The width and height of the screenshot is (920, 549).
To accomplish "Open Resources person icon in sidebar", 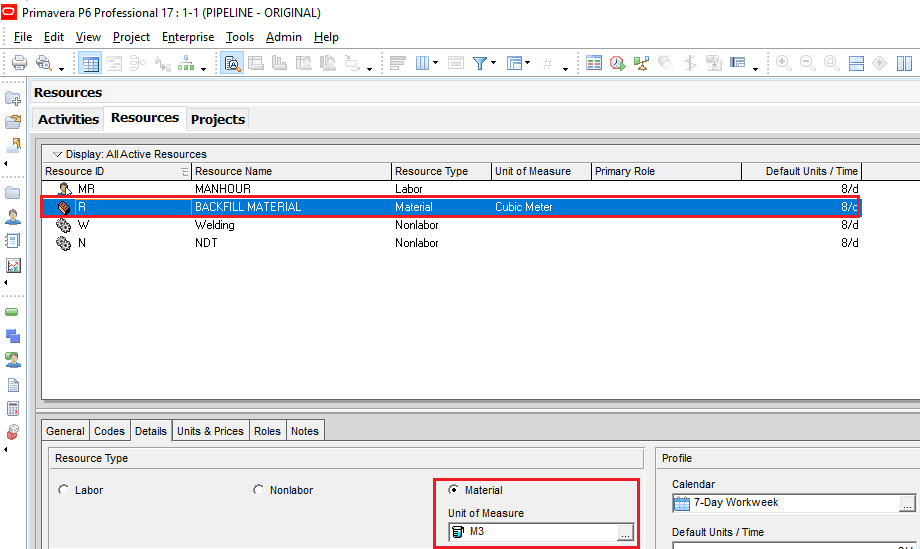I will [12, 216].
